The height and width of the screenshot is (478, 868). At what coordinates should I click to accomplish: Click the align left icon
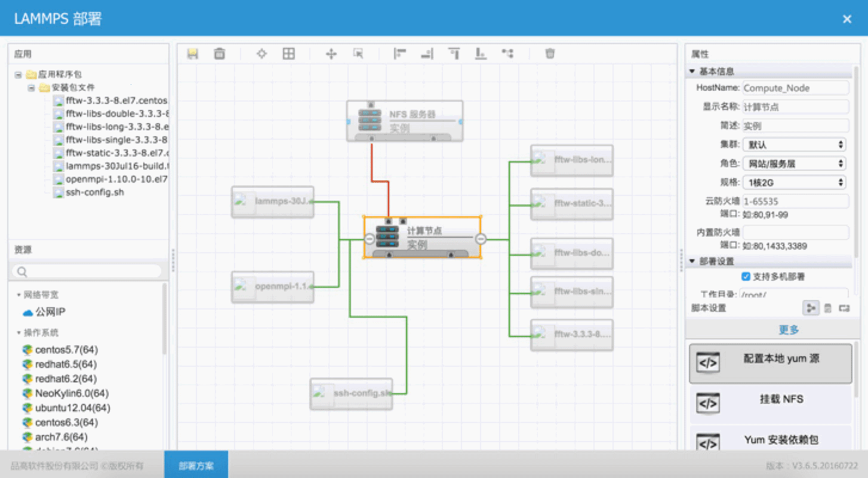400,54
